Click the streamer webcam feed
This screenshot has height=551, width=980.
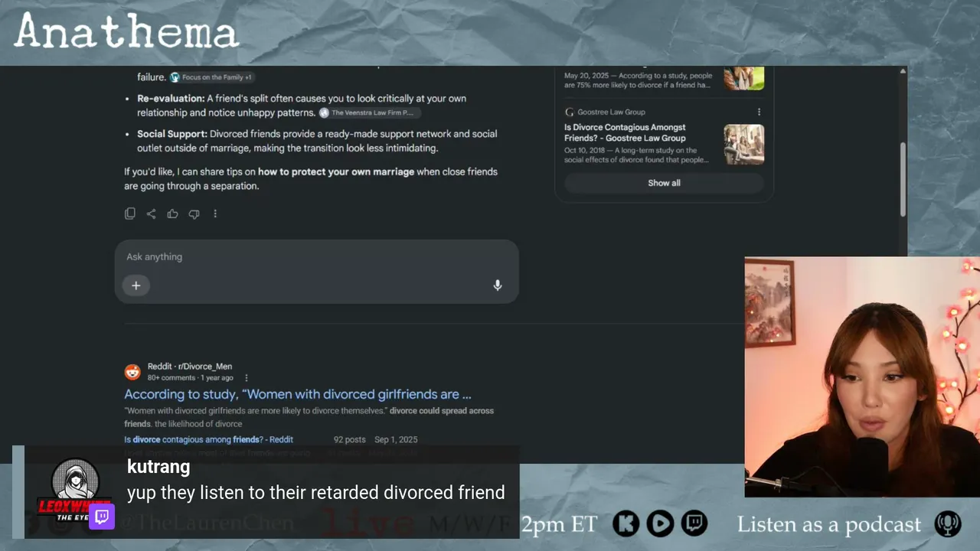click(x=862, y=377)
